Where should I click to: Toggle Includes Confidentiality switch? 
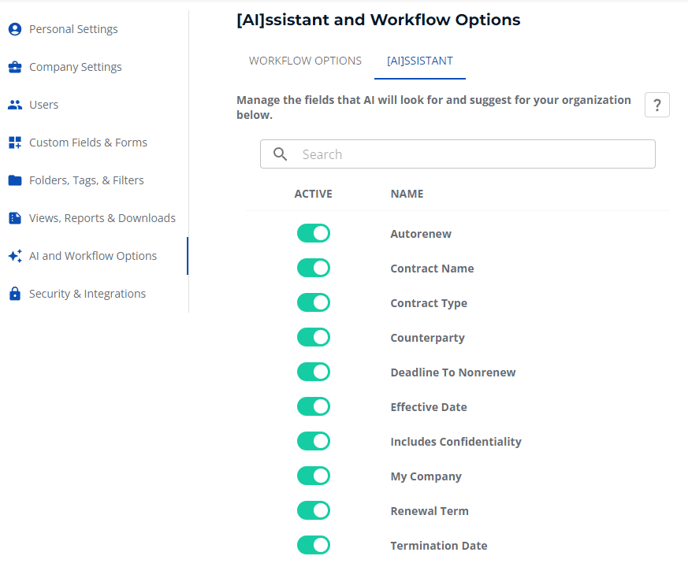click(x=313, y=441)
